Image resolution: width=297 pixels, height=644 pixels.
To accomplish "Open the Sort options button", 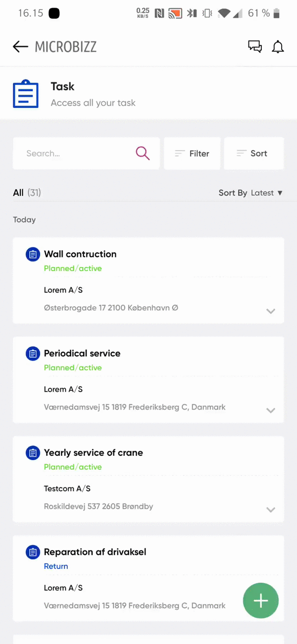I will (253, 154).
